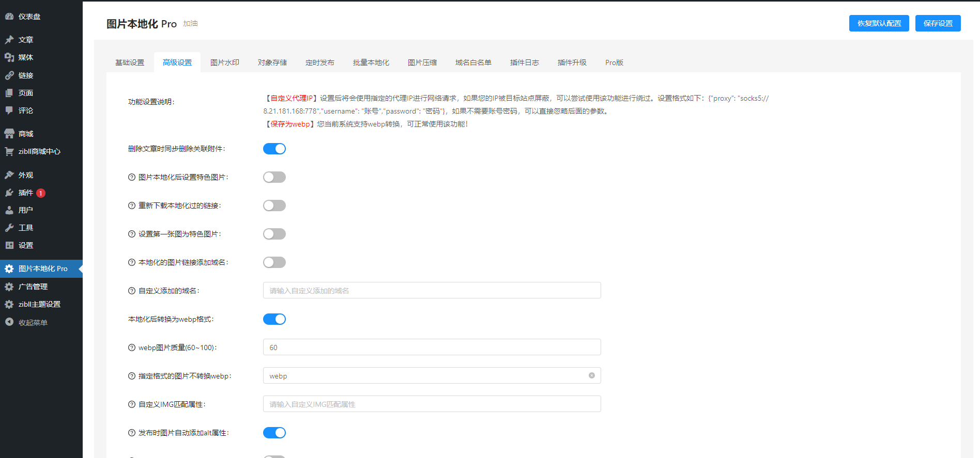The height and width of the screenshot is (458, 980).
Task: Click the pushpin icon beside 文章
Action: [9, 40]
